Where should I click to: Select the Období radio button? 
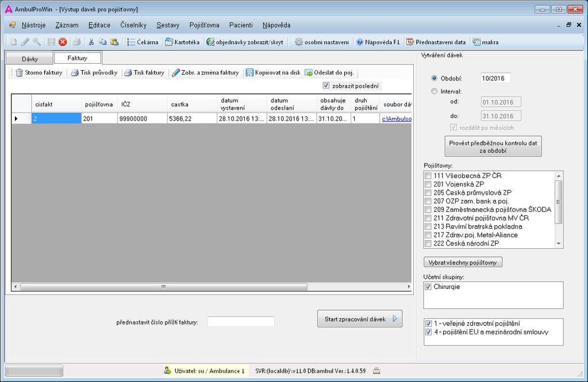[x=435, y=78]
